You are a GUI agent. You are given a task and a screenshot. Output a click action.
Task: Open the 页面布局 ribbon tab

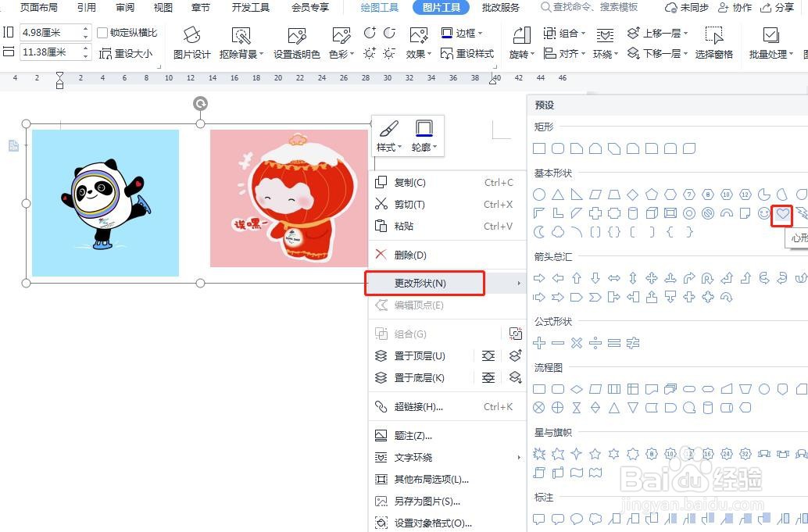[x=38, y=8]
